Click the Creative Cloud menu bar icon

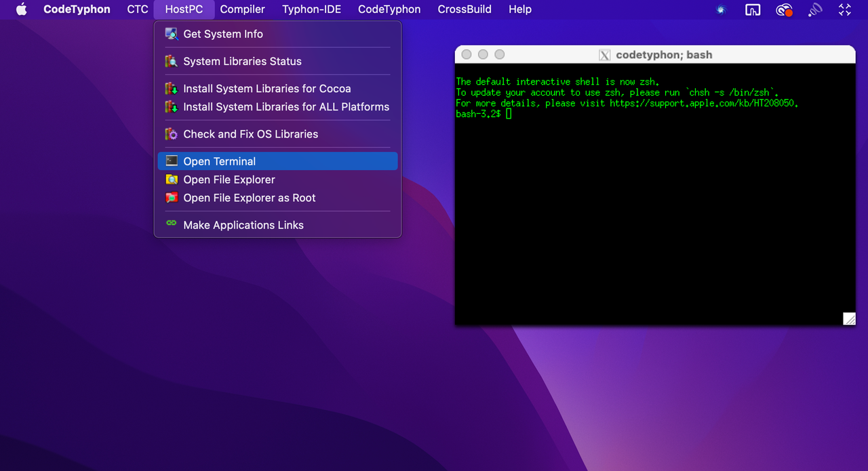(x=785, y=9)
